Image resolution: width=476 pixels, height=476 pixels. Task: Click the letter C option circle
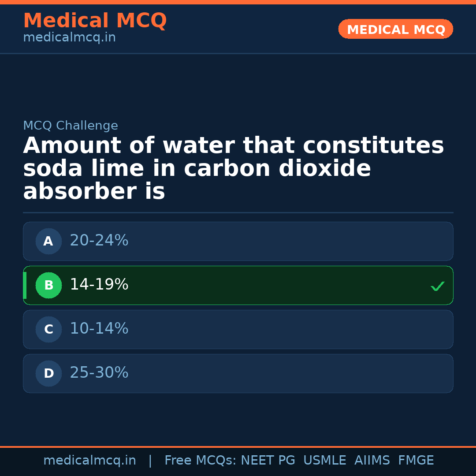coord(48,329)
